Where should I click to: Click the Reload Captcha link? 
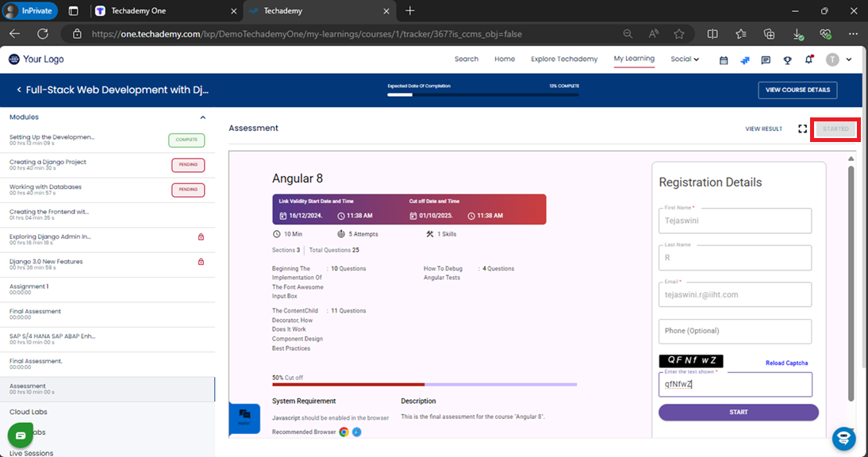(x=786, y=363)
